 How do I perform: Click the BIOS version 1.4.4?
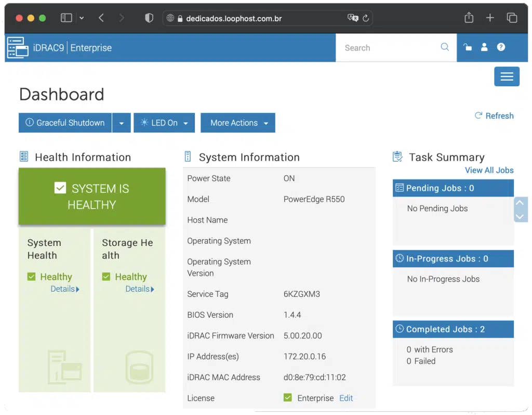point(292,315)
